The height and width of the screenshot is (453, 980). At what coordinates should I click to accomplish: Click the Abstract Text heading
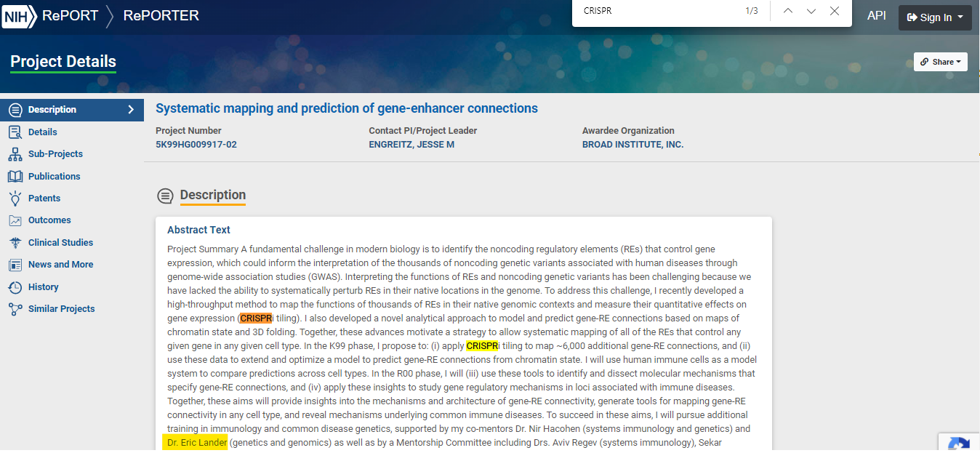point(198,230)
